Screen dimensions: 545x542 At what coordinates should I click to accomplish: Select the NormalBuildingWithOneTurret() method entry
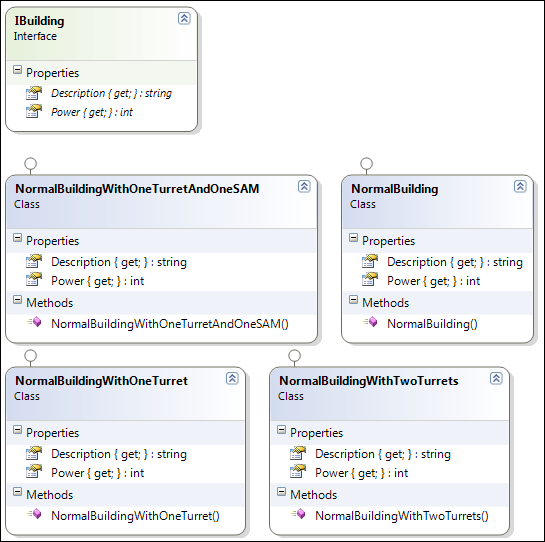pos(135,516)
